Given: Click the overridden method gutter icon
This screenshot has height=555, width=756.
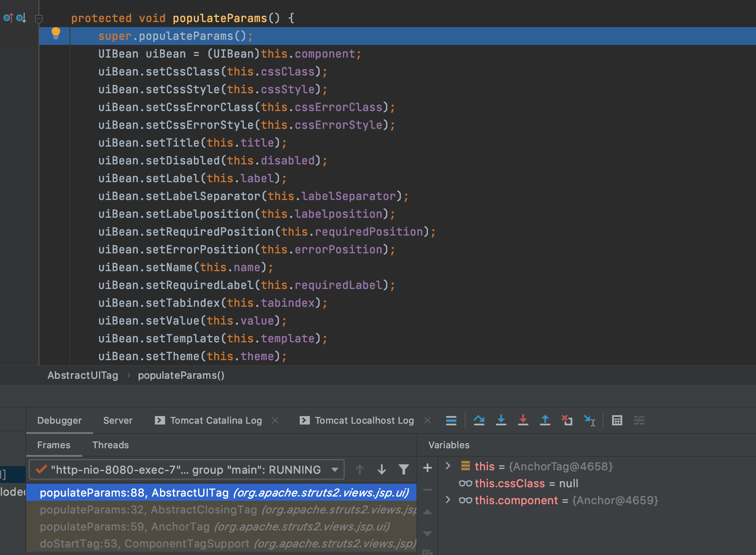Looking at the screenshot, I should [x=21, y=18].
